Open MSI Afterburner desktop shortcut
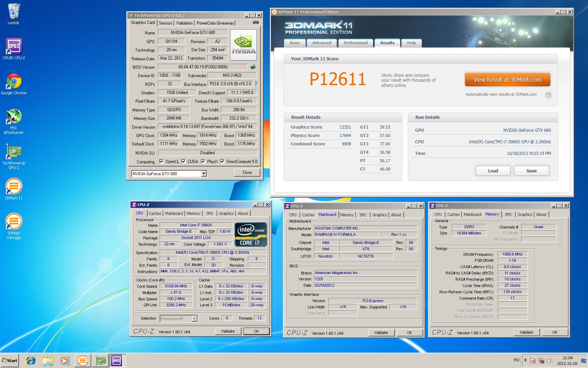This screenshot has height=368, width=588. click(x=14, y=121)
